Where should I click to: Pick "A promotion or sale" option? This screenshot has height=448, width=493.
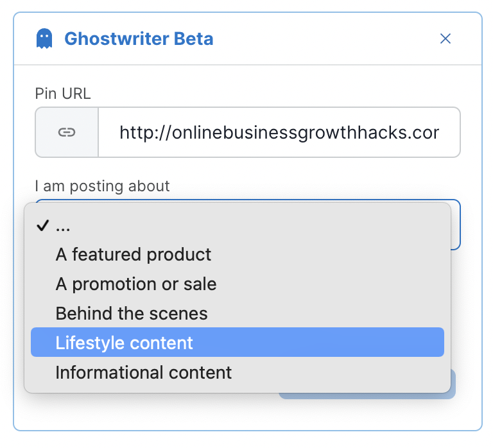[x=136, y=284]
